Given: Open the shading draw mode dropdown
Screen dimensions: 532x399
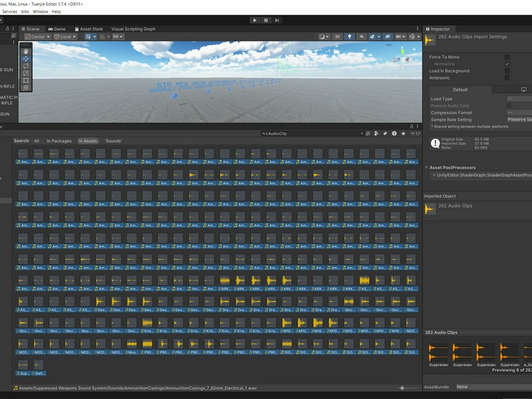Looking at the screenshot, I should (x=324, y=37).
